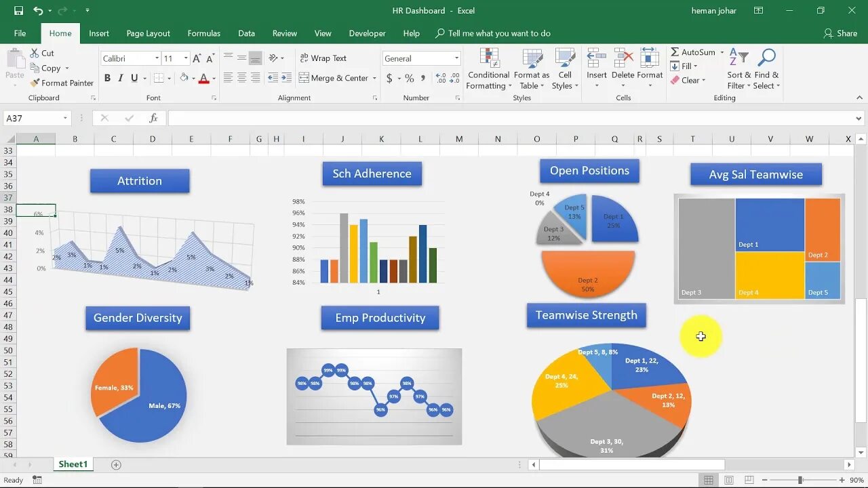Switch to the Data tab
This screenshot has width=868, height=488.
click(247, 33)
